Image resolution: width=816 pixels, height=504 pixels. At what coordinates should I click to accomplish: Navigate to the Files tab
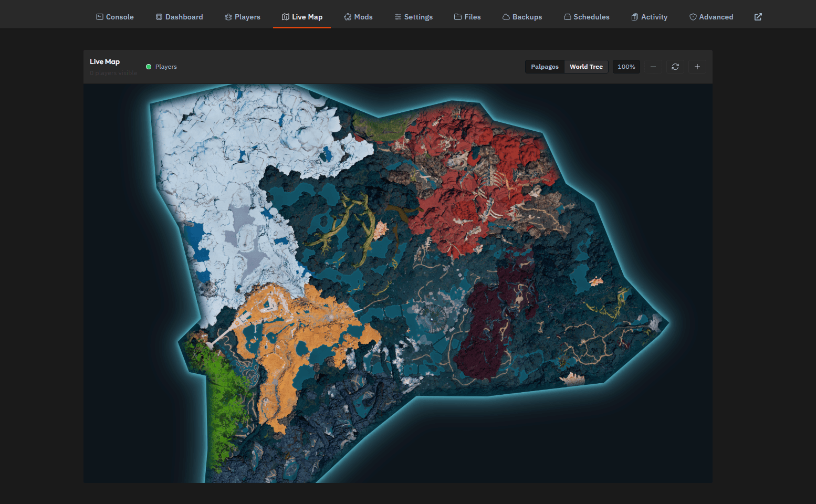467,17
